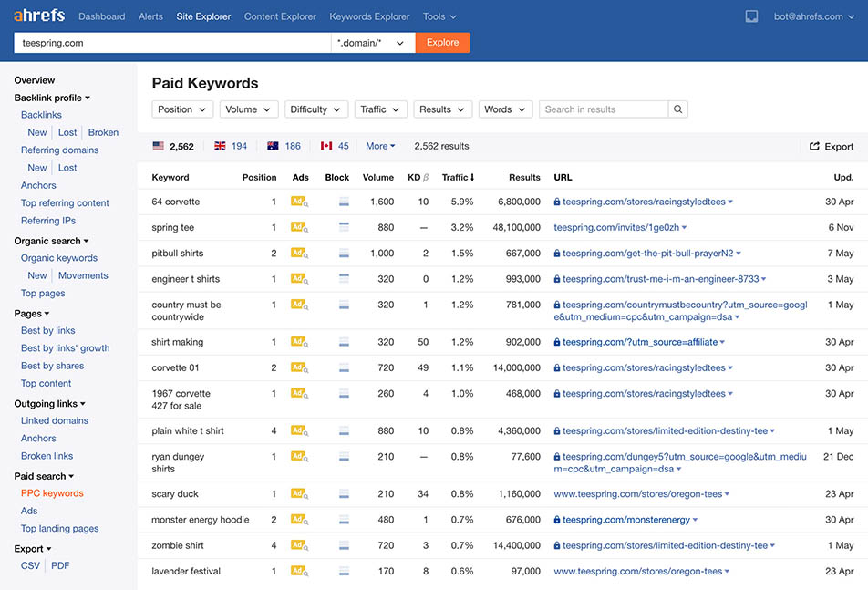This screenshot has height=590, width=868.
Task: Open the Alerts tab
Action: [x=150, y=16]
